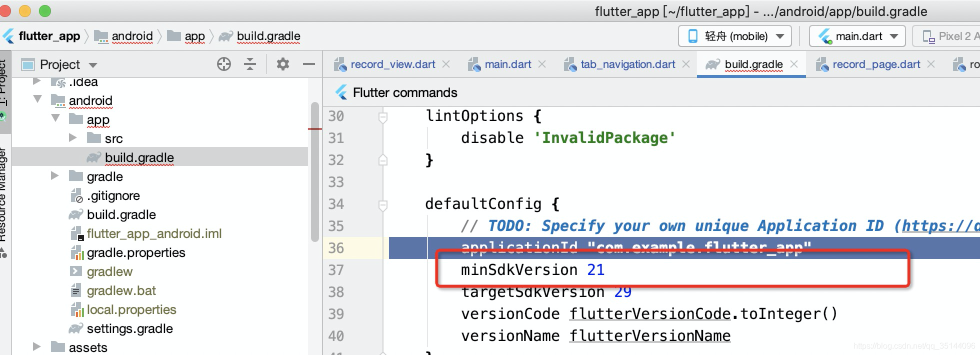Select the android-level build.gradle file
The height and width of the screenshot is (355, 980).
click(121, 214)
